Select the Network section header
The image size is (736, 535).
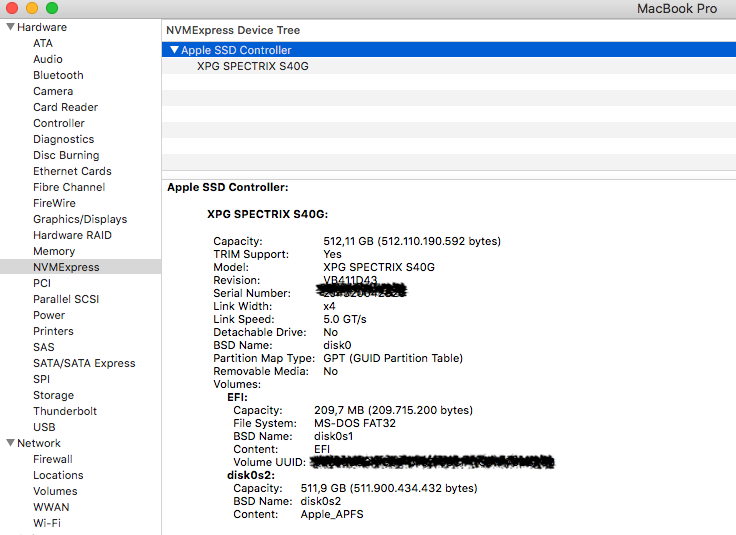pyautogui.click(x=39, y=443)
